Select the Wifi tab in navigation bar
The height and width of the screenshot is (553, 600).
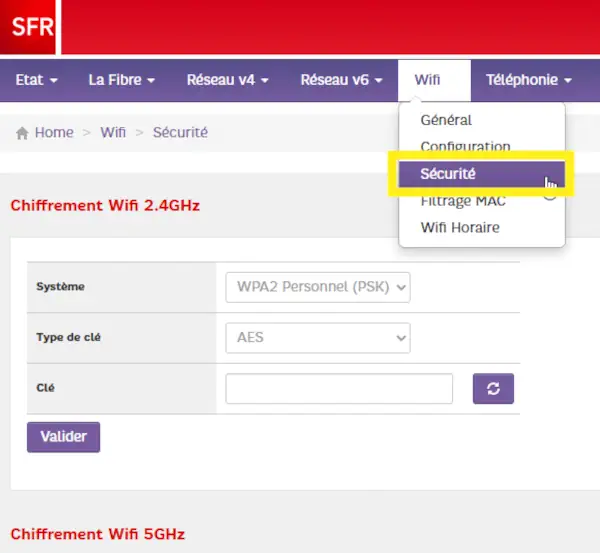click(x=434, y=80)
